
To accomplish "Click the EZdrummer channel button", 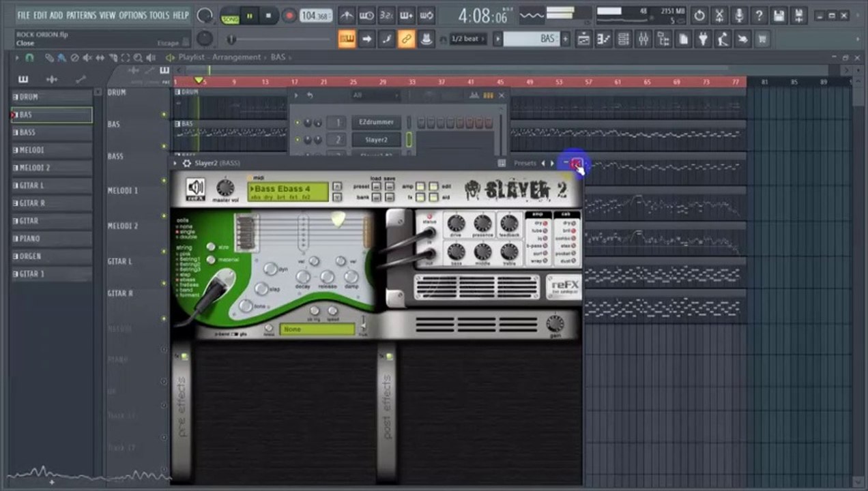I will [376, 123].
